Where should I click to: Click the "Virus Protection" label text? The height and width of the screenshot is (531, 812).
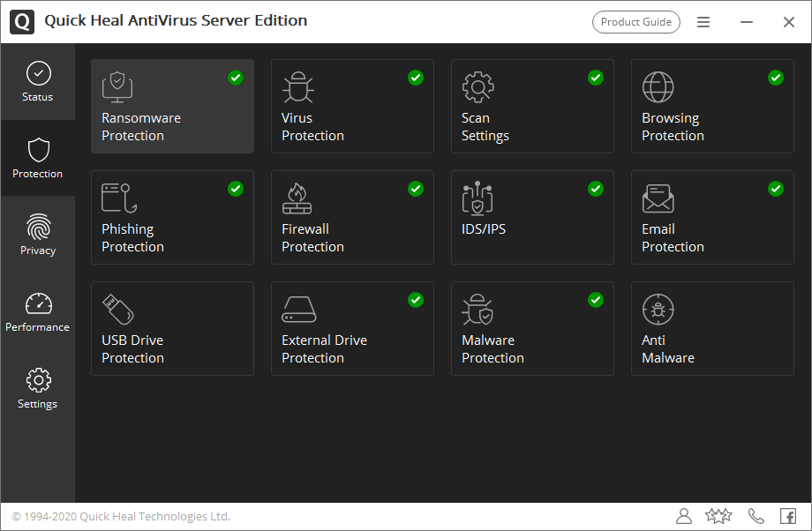coord(312,127)
